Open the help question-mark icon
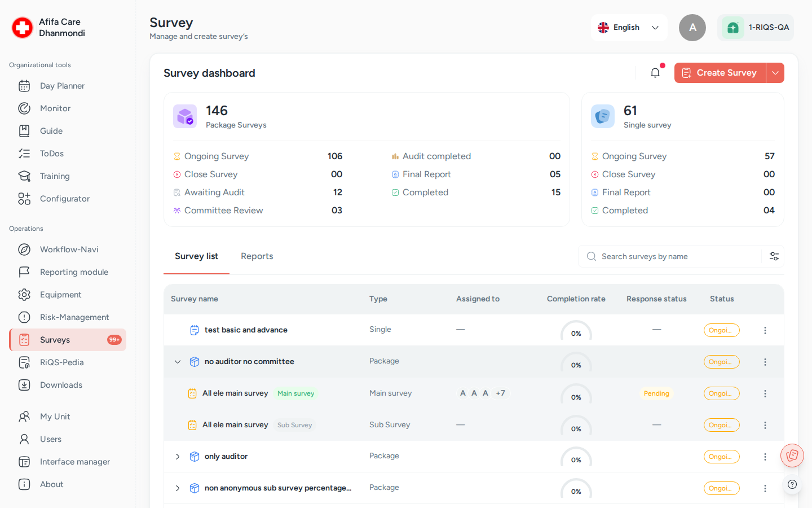 click(792, 484)
